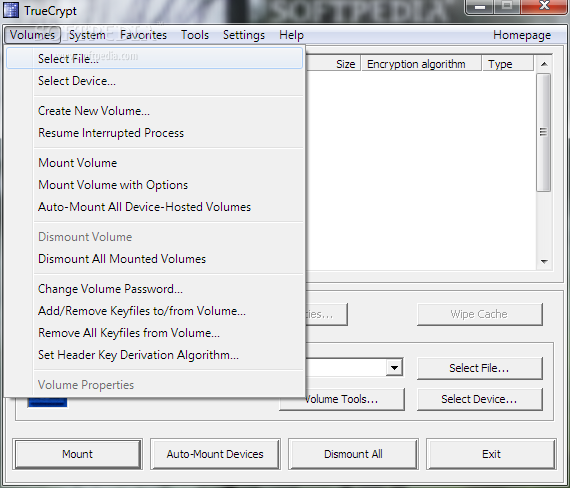Viewport: 570px width, 488px height.
Task: Click the Wipe Cache button
Action: [x=479, y=314]
